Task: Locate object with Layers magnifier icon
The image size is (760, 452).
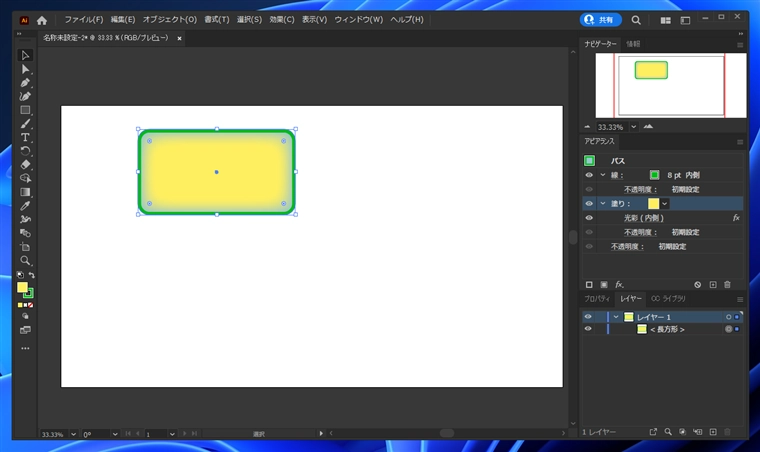Action: [x=668, y=432]
